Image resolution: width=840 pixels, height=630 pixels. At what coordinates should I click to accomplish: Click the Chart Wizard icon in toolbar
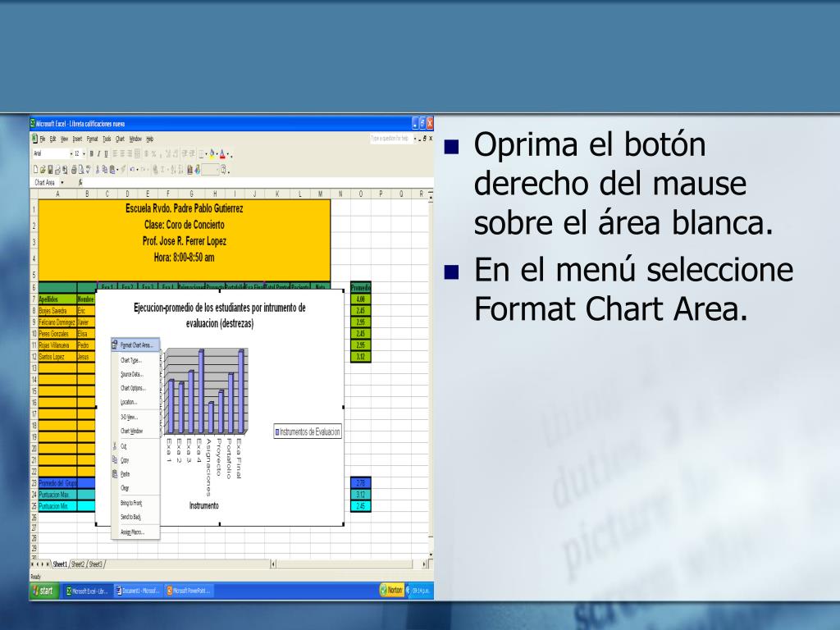(189, 169)
